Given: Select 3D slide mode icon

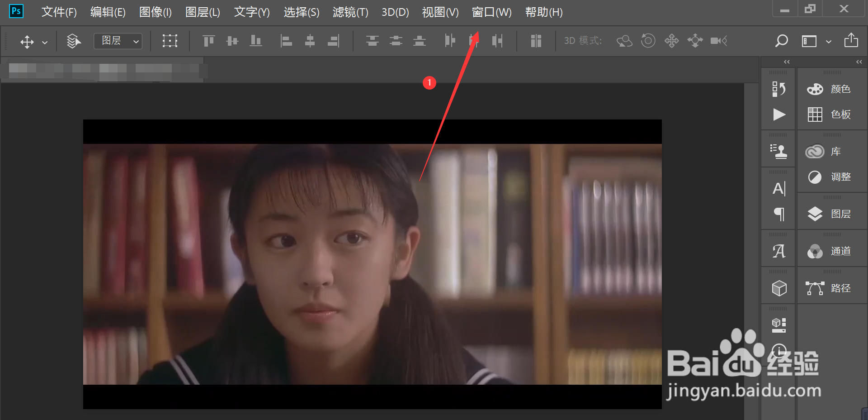Looking at the screenshot, I should (x=695, y=41).
